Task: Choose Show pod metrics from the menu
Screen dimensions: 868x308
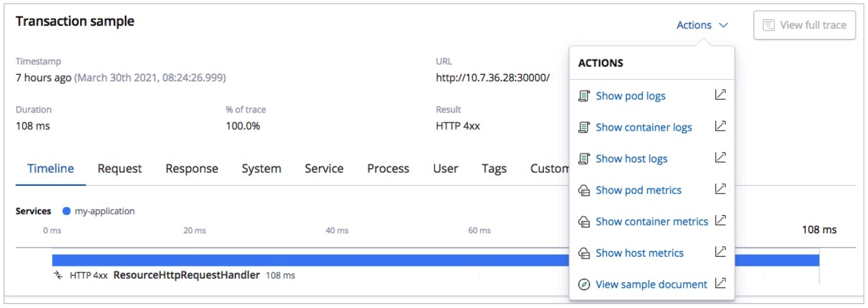Action: click(638, 190)
